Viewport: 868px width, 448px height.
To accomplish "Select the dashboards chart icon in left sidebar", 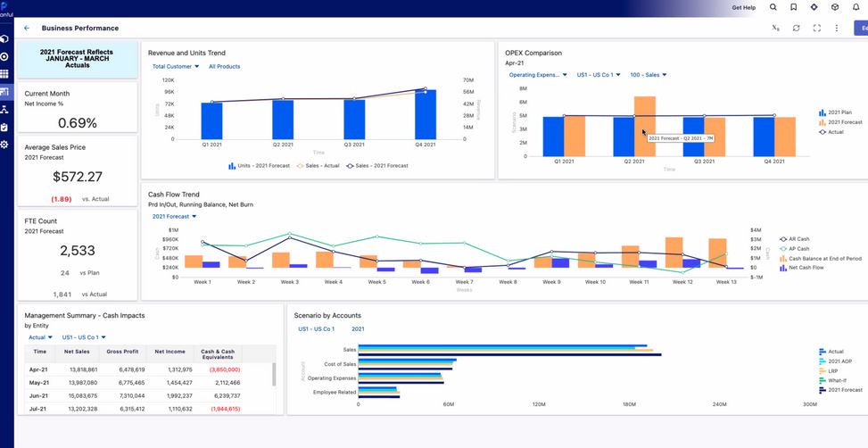I will 4,91.
